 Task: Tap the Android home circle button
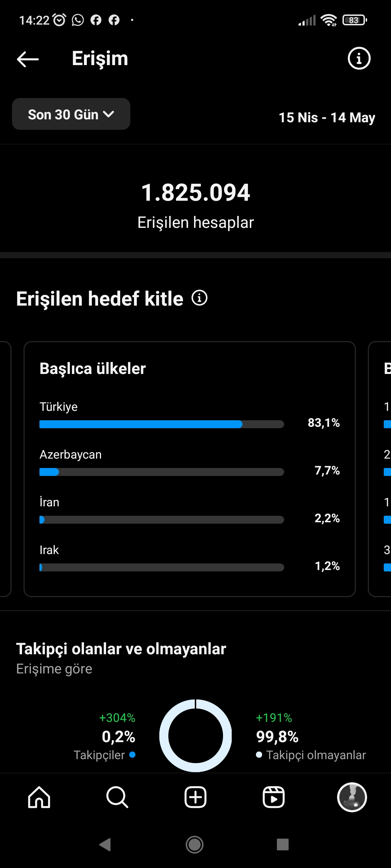click(x=195, y=845)
